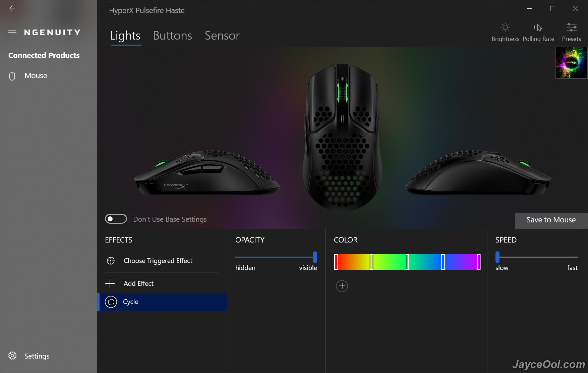588x373 pixels.
Task: Click the Choose Triggered Effect crosshair icon
Action: [x=111, y=261]
